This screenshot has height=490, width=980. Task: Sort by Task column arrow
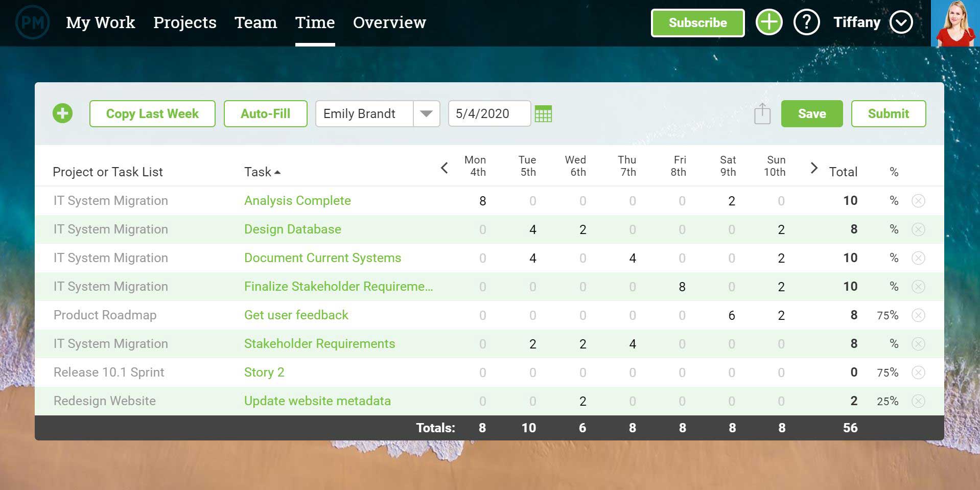point(277,172)
